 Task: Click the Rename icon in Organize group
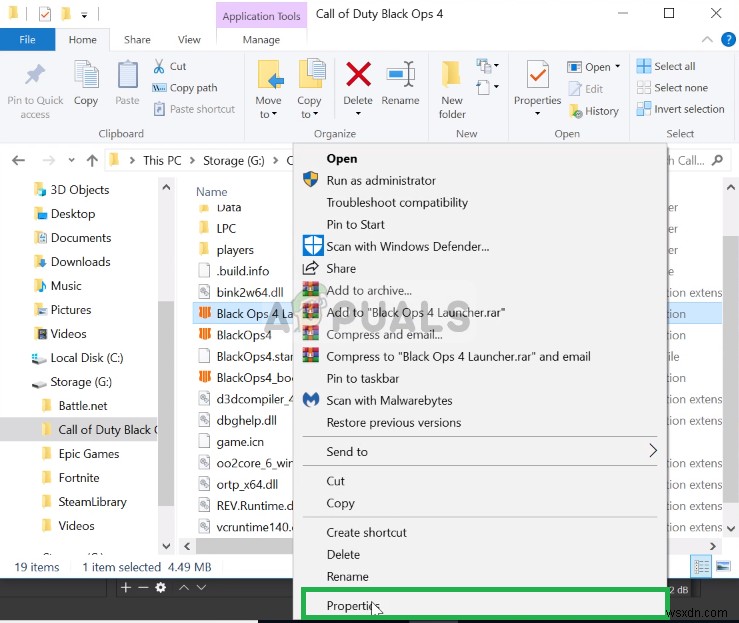pyautogui.click(x=400, y=74)
